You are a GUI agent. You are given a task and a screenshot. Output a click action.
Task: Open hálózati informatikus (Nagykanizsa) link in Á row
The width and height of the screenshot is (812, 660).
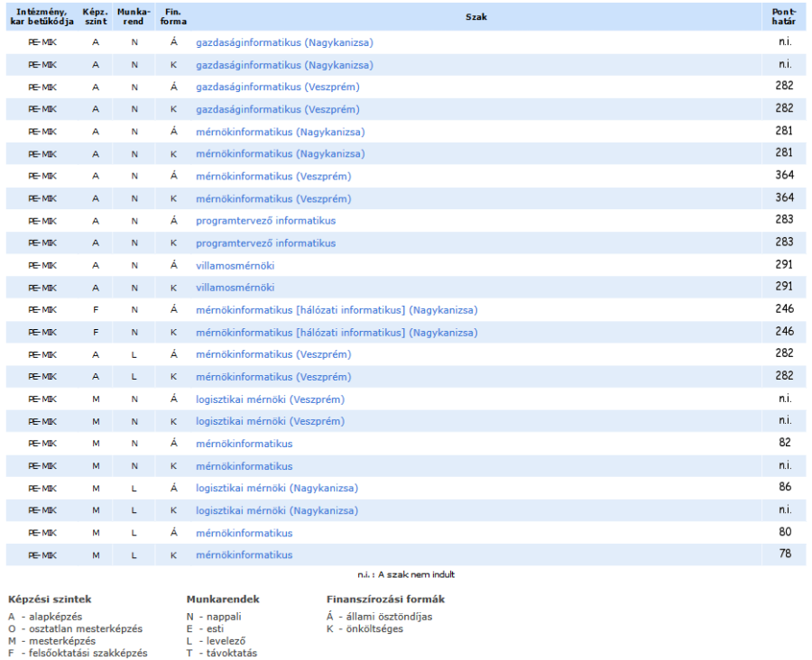pos(337,310)
